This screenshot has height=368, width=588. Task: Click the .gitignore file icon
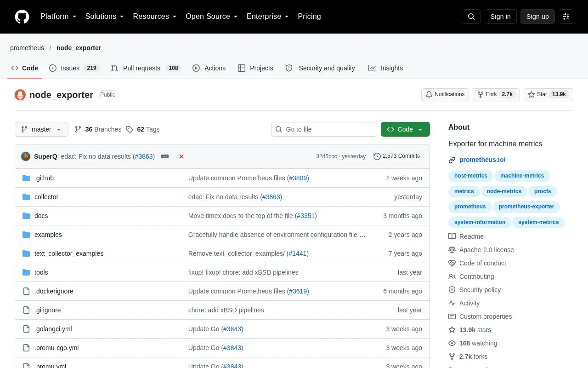click(x=26, y=310)
